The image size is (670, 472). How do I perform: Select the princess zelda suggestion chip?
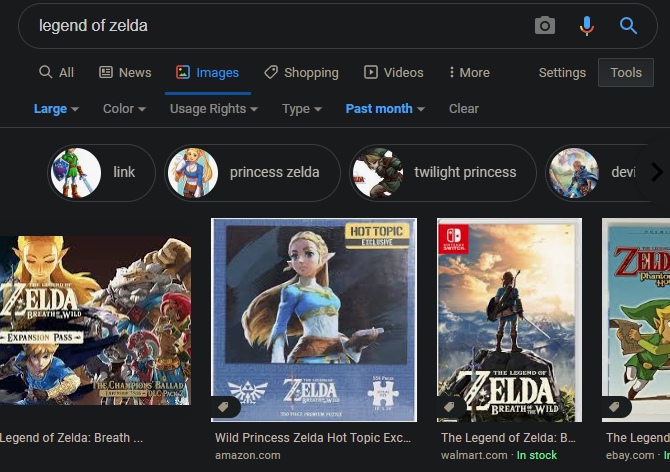(250, 172)
